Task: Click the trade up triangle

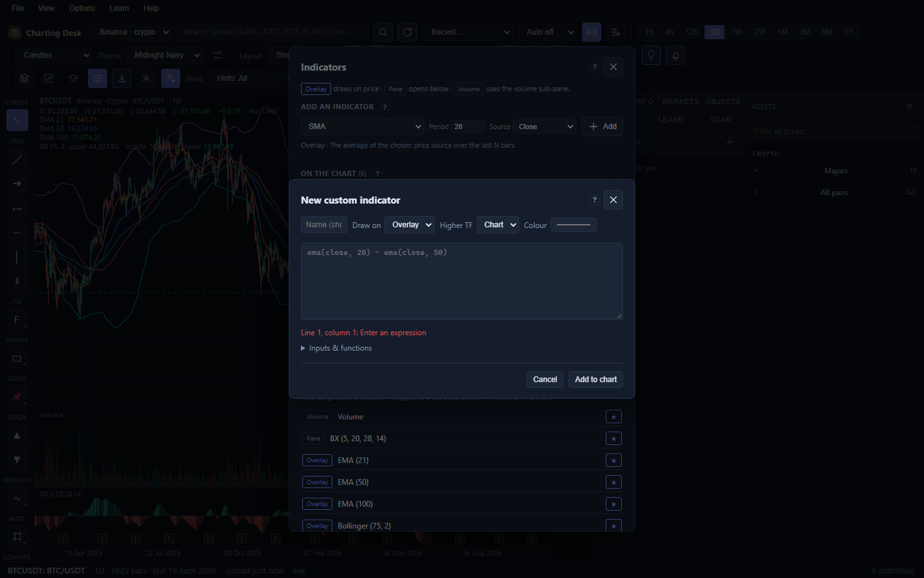Action: 17,435
